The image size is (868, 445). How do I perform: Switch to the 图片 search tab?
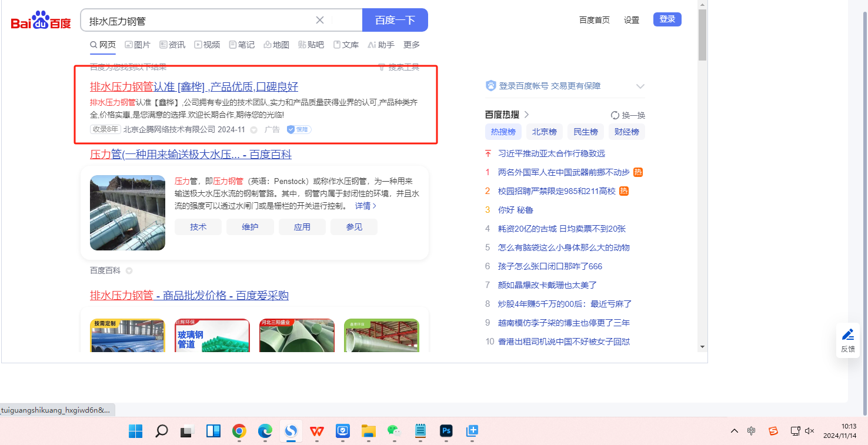(x=138, y=45)
